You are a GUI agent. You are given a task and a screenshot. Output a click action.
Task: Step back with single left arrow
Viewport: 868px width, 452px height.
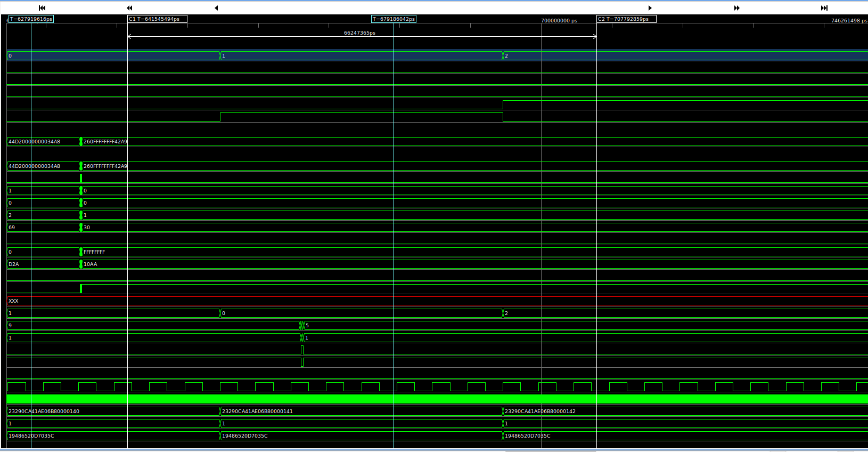click(216, 8)
